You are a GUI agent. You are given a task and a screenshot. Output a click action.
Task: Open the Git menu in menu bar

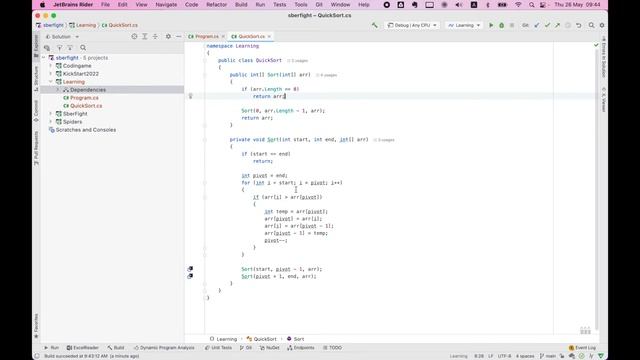pyautogui.click(x=319, y=4)
